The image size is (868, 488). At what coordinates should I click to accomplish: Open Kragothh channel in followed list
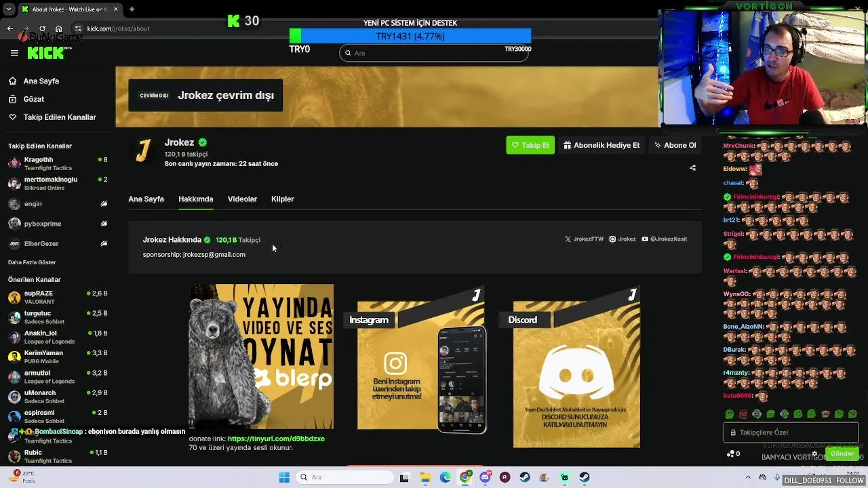click(x=58, y=163)
